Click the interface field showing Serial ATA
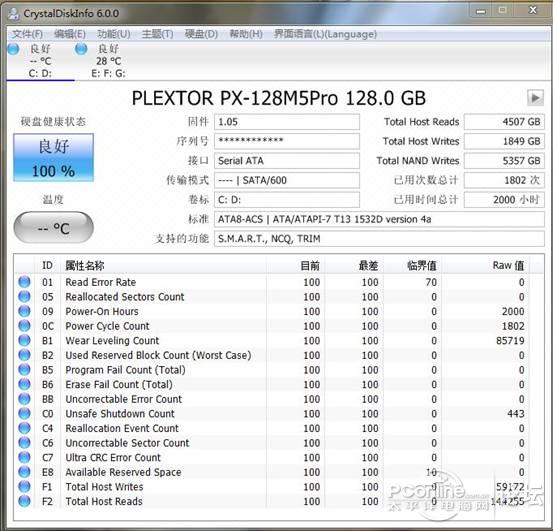This screenshot has width=553, height=531. point(287,161)
